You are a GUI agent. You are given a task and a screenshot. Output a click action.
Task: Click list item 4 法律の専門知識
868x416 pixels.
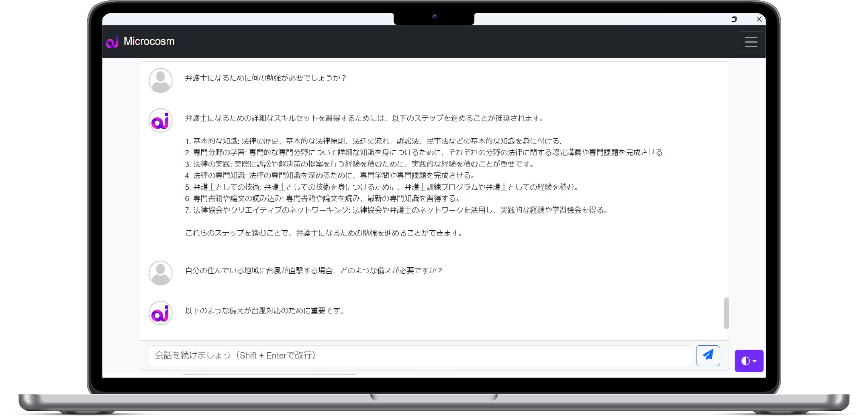[330, 175]
